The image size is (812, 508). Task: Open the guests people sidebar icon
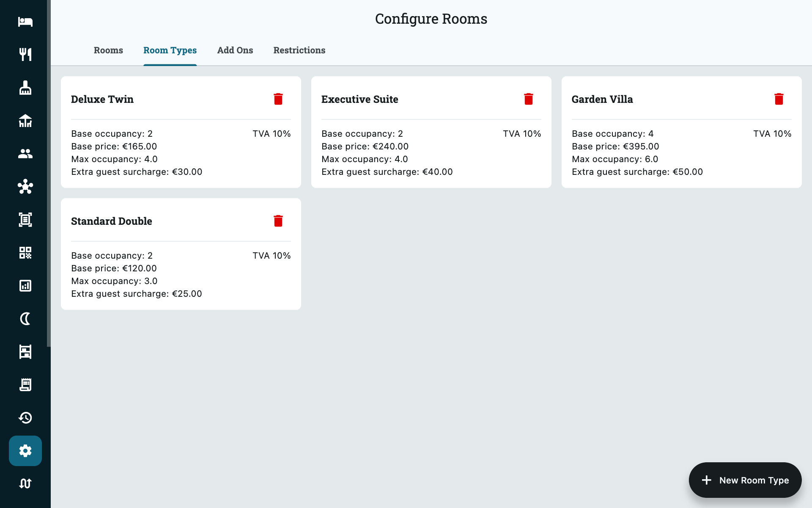[x=25, y=154]
